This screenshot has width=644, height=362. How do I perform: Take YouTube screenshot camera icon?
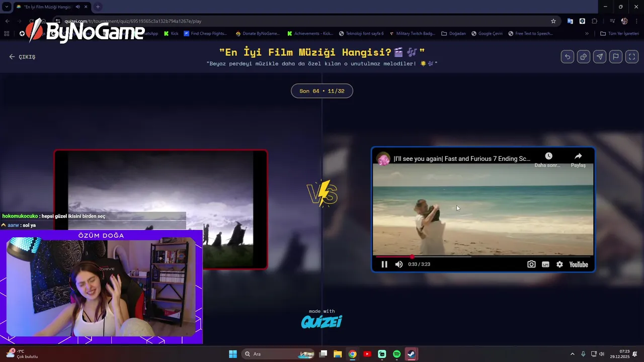(x=531, y=264)
